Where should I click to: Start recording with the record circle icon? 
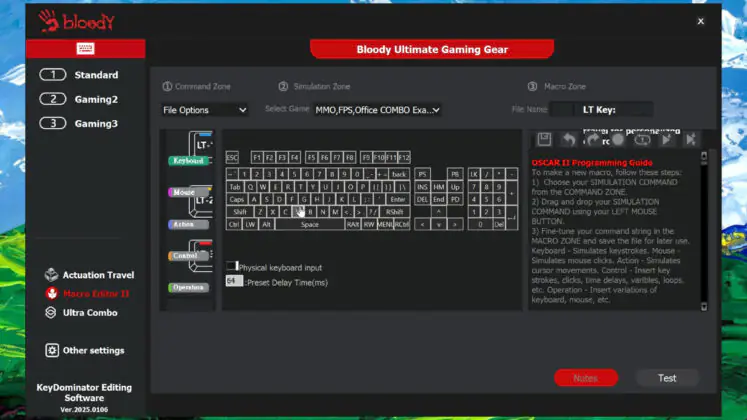point(618,140)
